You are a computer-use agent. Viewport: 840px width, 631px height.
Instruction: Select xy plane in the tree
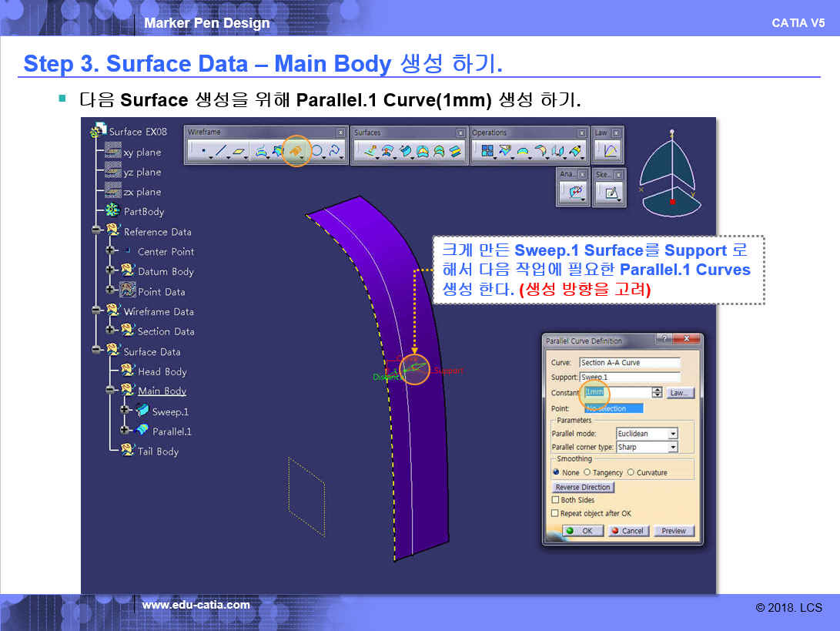142,153
